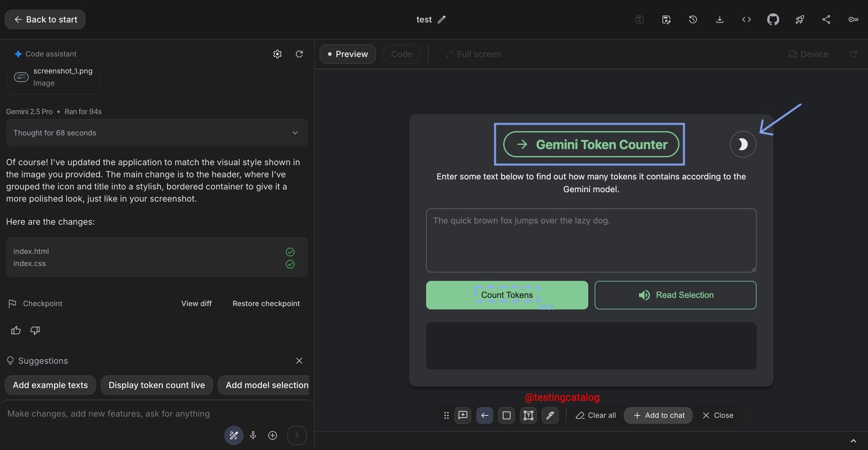Select the text annotation tool
The height and width of the screenshot is (450, 868).
click(528, 415)
